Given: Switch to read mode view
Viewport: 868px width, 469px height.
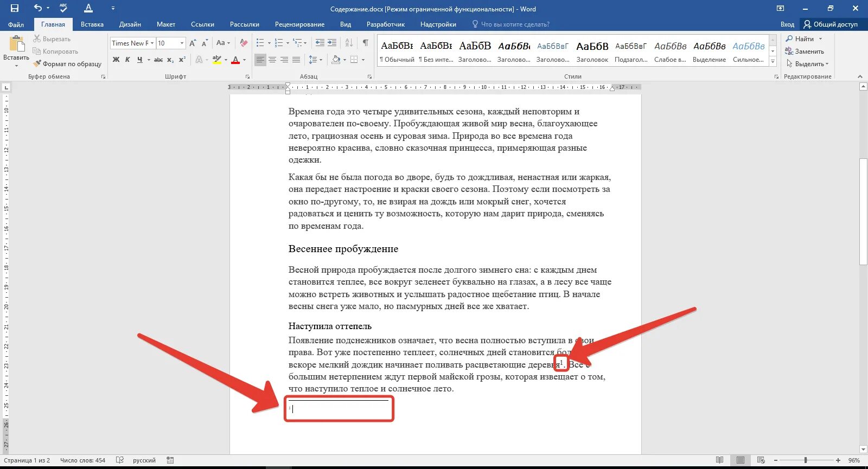Looking at the screenshot, I should click(x=720, y=460).
